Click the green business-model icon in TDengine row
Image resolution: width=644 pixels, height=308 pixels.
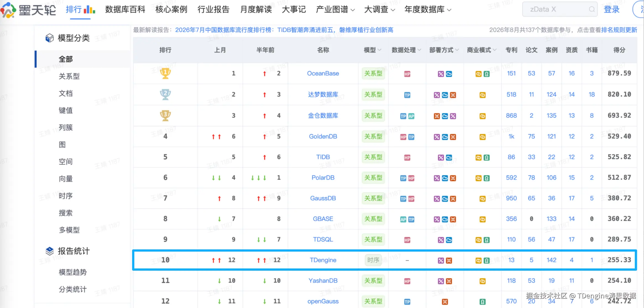[486, 260]
